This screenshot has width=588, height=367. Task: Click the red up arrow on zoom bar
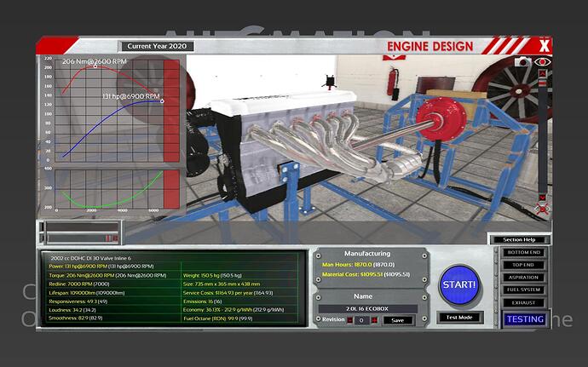point(543,73)
